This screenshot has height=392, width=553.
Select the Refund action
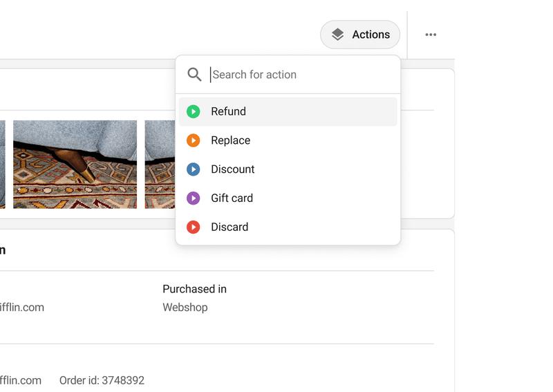(288, 111)
